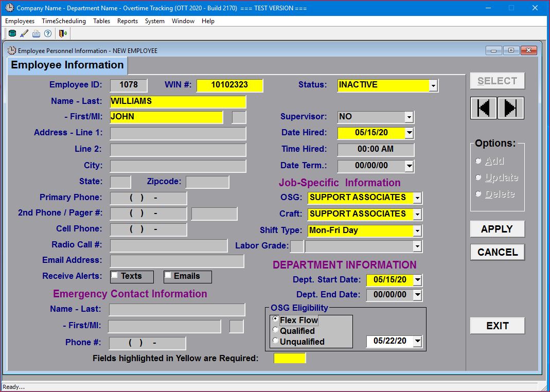
Task: Click the database cylinder toolbar icon
Action: click(12, 34)
